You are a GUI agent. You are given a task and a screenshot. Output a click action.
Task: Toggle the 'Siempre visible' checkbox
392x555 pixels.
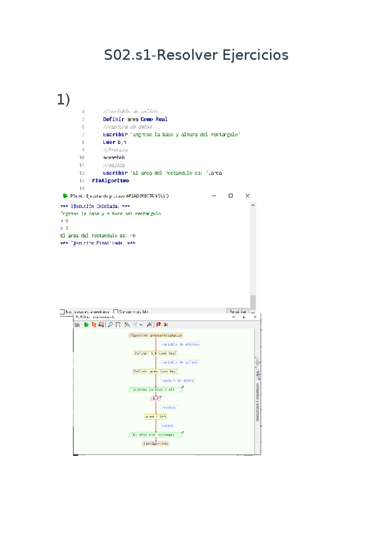(116, 312)
